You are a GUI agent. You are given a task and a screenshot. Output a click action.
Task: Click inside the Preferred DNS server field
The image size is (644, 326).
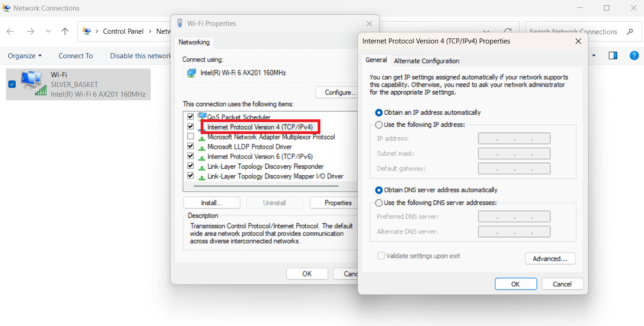tap(514, 216)
